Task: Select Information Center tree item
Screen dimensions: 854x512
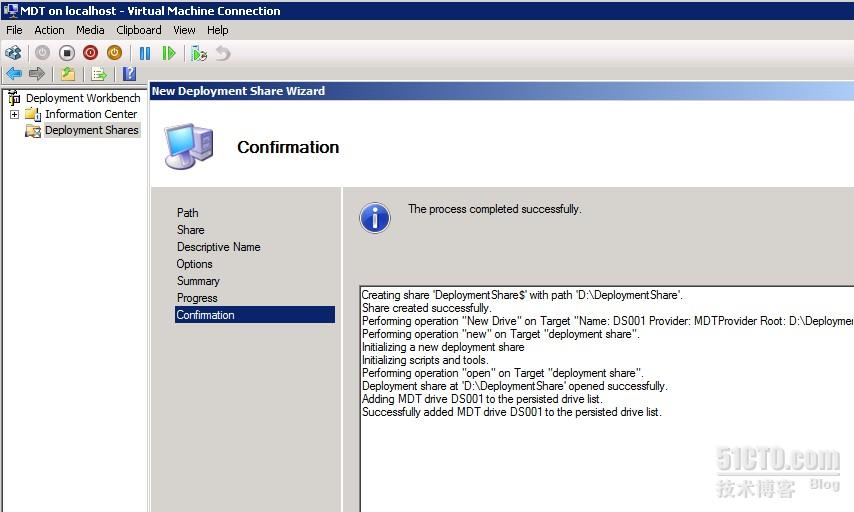Action: click(x=91, y=114)
